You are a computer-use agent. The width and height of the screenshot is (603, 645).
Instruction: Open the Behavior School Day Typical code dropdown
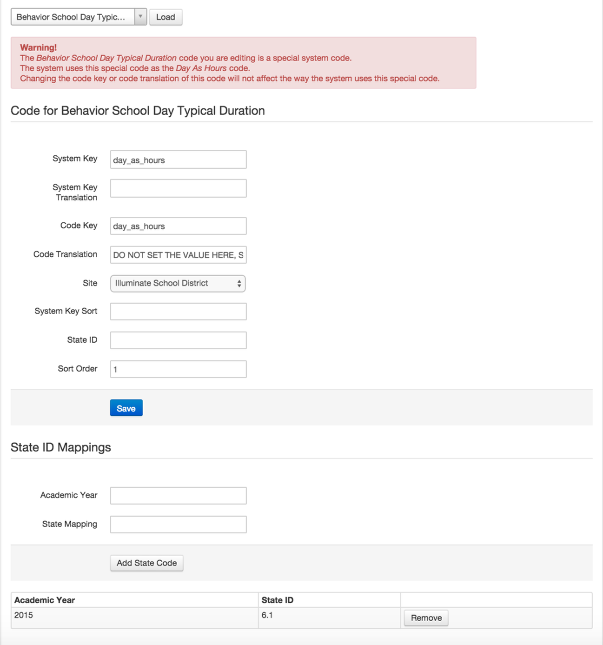79,17
